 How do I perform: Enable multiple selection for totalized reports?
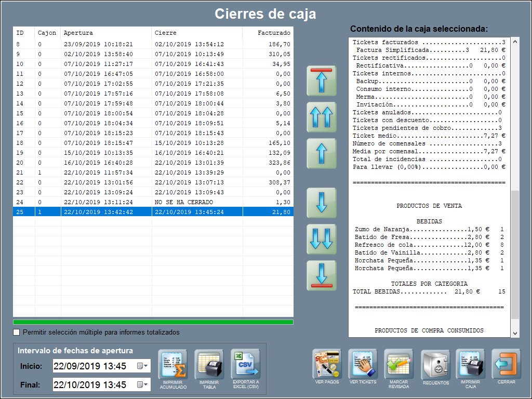point(17,332)
